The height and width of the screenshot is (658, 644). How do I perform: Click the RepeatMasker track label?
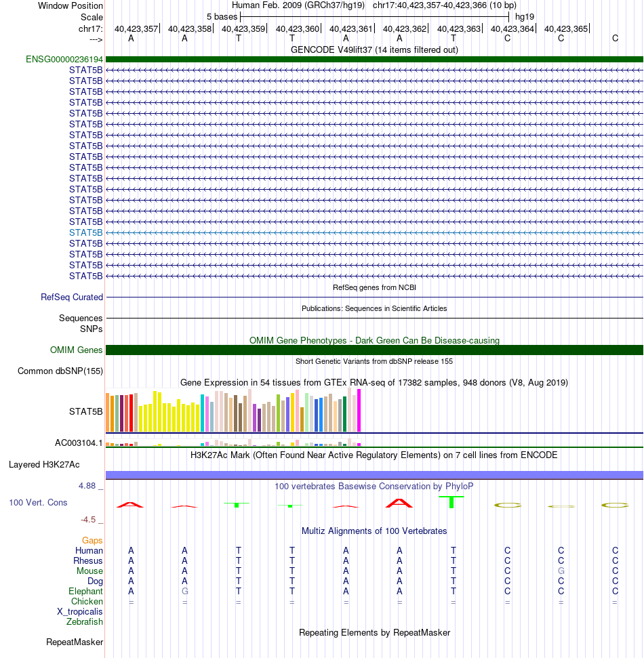tap(75, 642)
